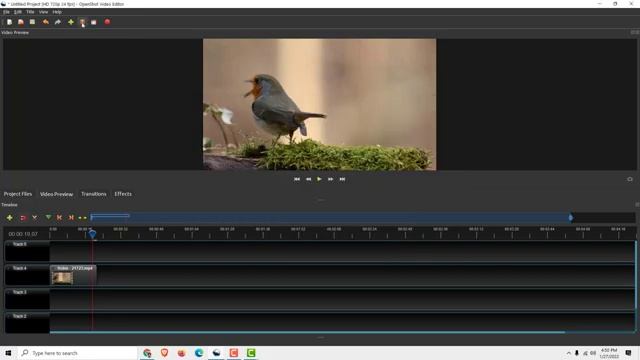Click the rewind playback button
The image size is (640, 360).
[x=309, y=179]
